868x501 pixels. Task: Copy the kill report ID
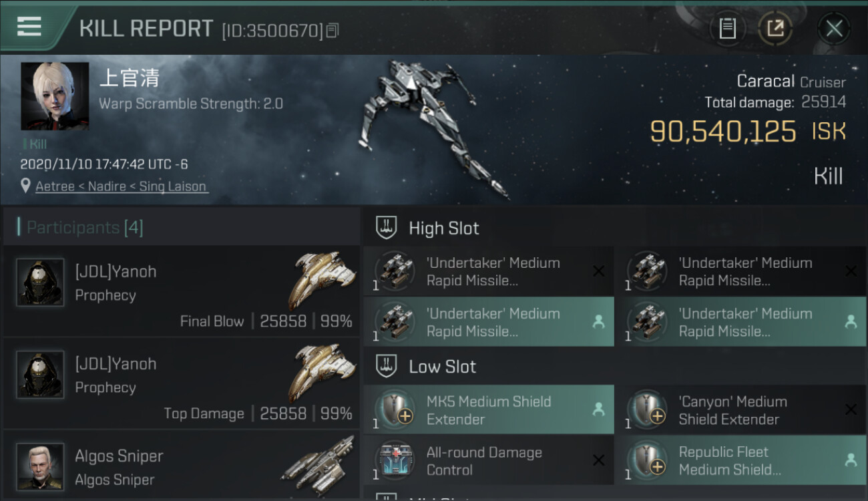coord(333,30)
